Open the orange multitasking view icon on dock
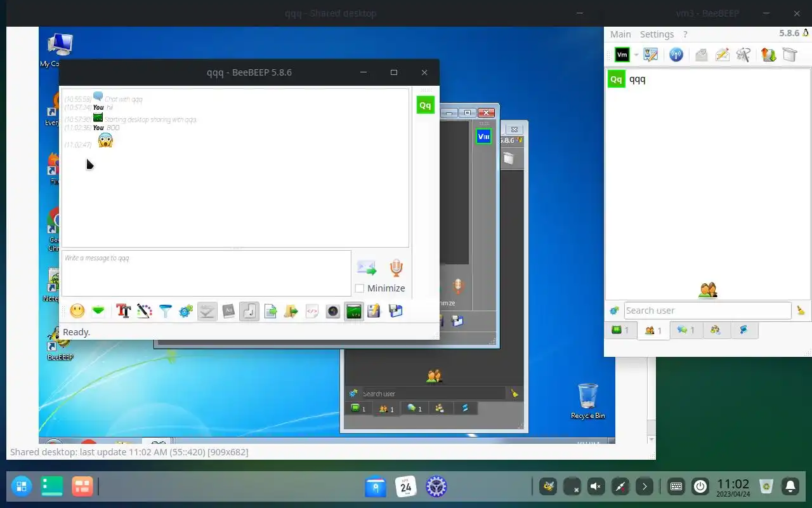The height and width of the screenshot is (508, 812). click(x=82, y=486)
